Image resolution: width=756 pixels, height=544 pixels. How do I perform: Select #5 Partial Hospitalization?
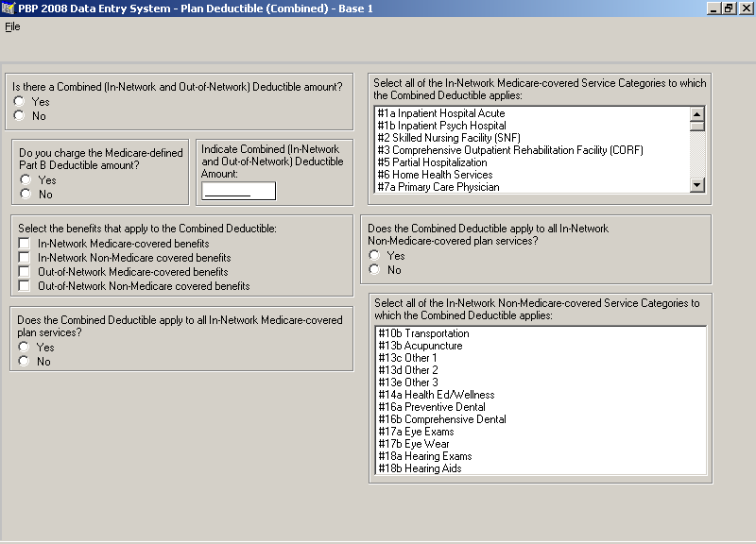click(533, 162)
